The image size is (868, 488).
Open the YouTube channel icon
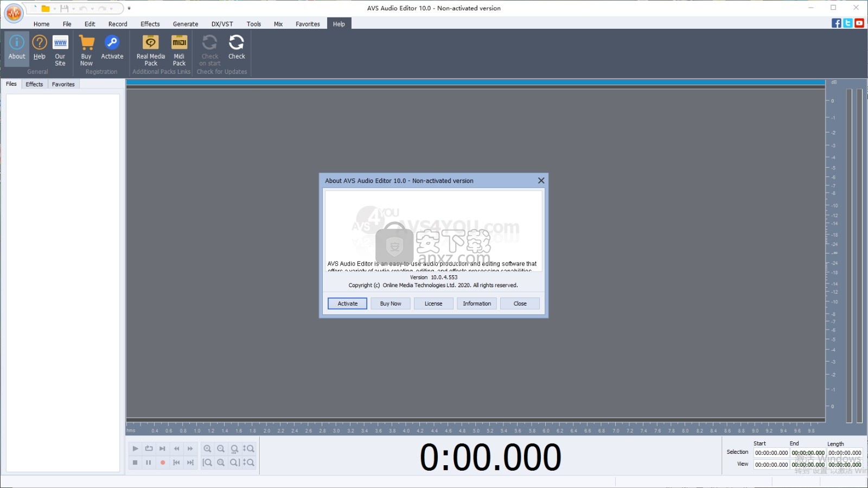pos(859,23)
